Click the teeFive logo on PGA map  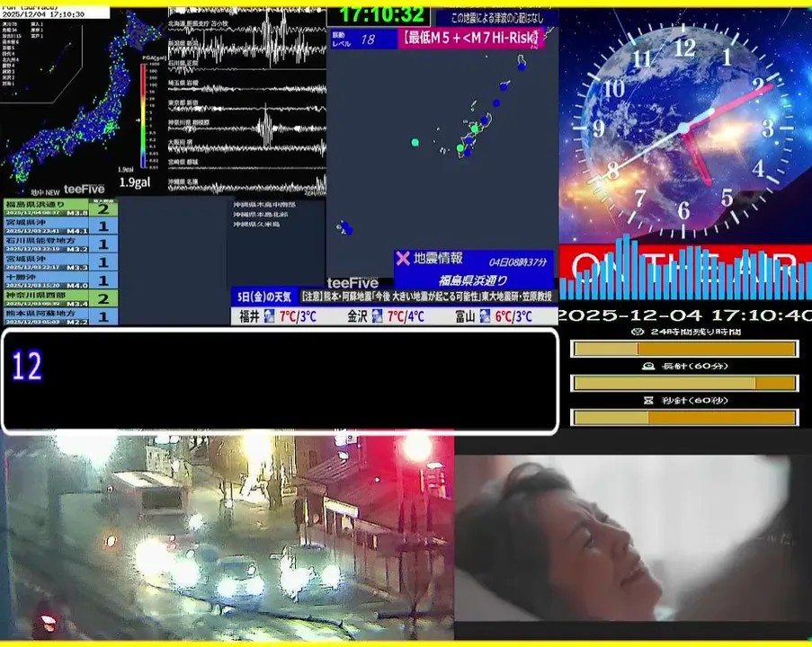(x=84, y=190)
